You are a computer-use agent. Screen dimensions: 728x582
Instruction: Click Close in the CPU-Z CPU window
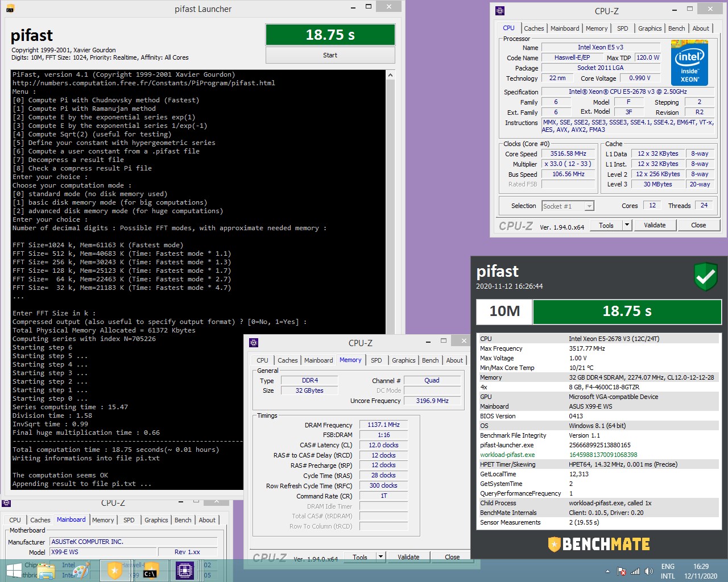[x=698, y=225]
